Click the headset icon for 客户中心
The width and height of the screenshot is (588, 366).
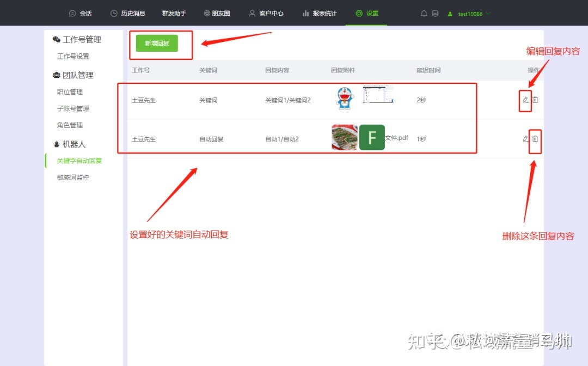252,13
